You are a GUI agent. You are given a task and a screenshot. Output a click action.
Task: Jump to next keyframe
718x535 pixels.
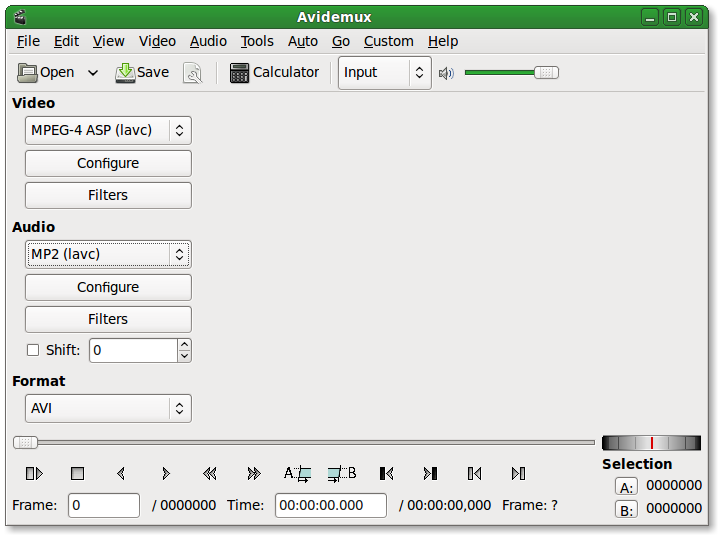pyautogui.click(x=254, y=474)
